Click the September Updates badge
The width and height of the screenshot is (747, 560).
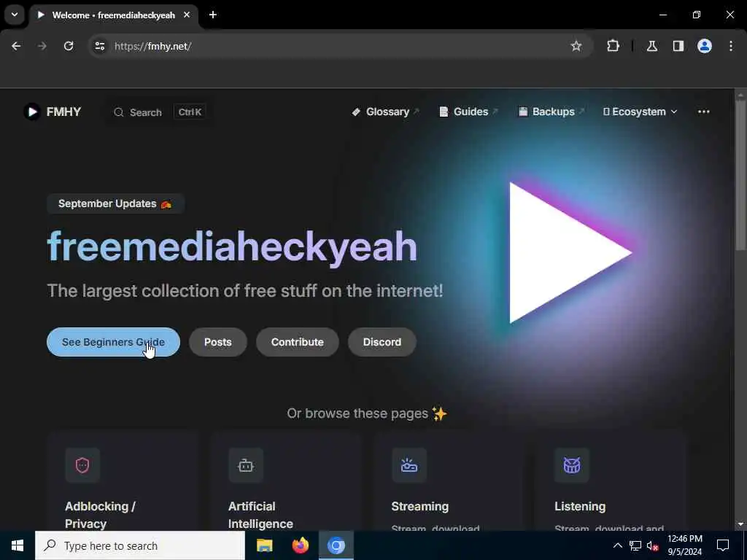pos(115,204)
